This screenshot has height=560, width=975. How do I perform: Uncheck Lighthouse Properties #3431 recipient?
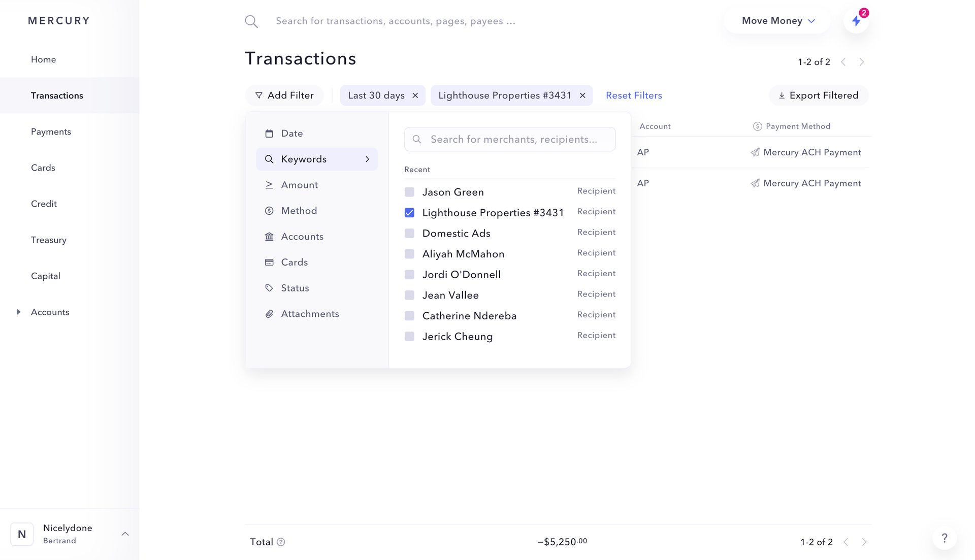pyautogui.click(x=409, y=212)
